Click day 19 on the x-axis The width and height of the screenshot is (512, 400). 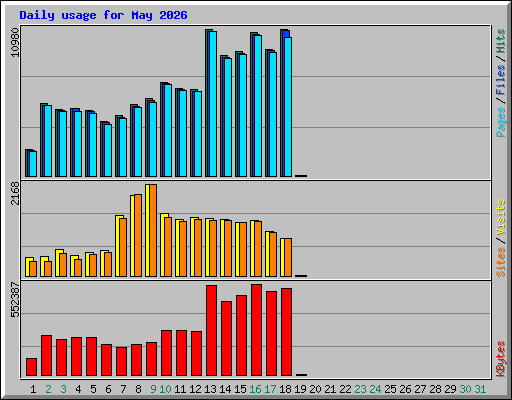coord(300,389)
